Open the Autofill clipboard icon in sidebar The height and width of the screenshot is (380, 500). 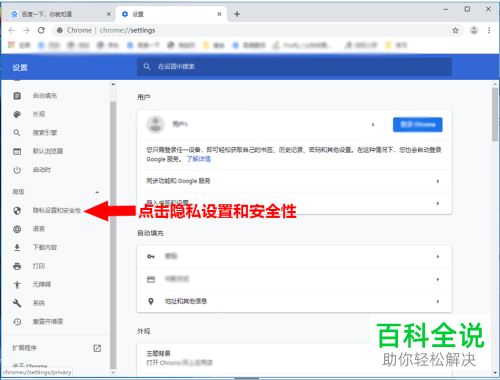pos(17,96)
